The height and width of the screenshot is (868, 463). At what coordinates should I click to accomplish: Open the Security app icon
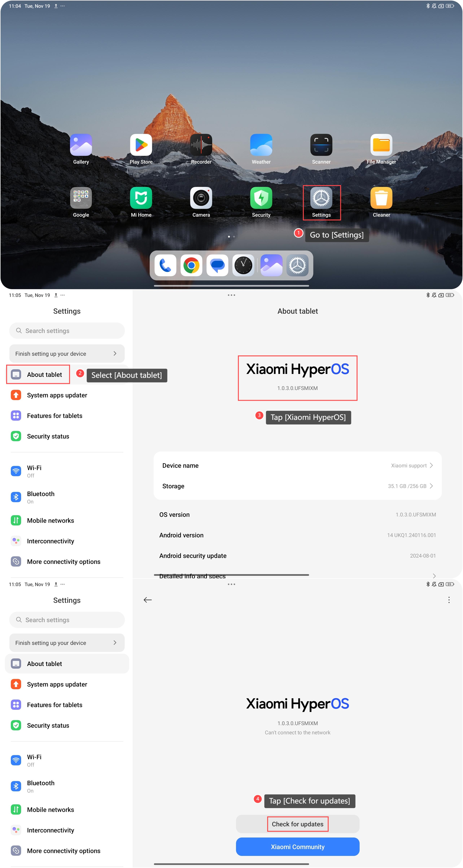(x=261, y=198)
